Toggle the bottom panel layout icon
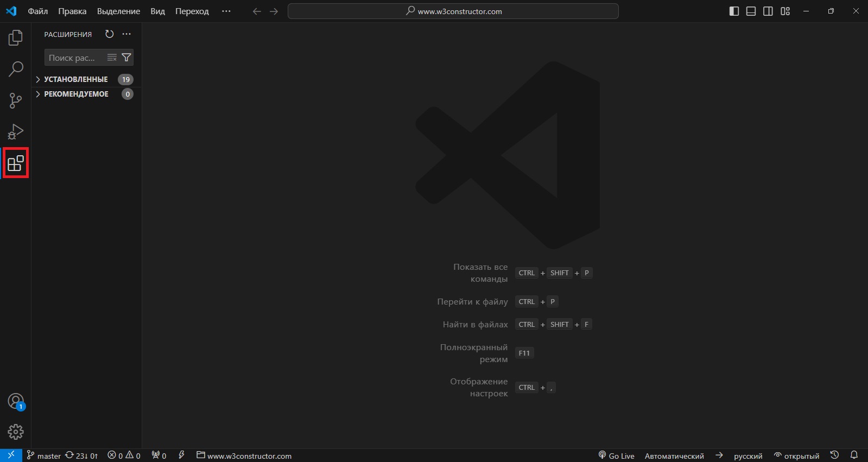 tap(751, 11)
